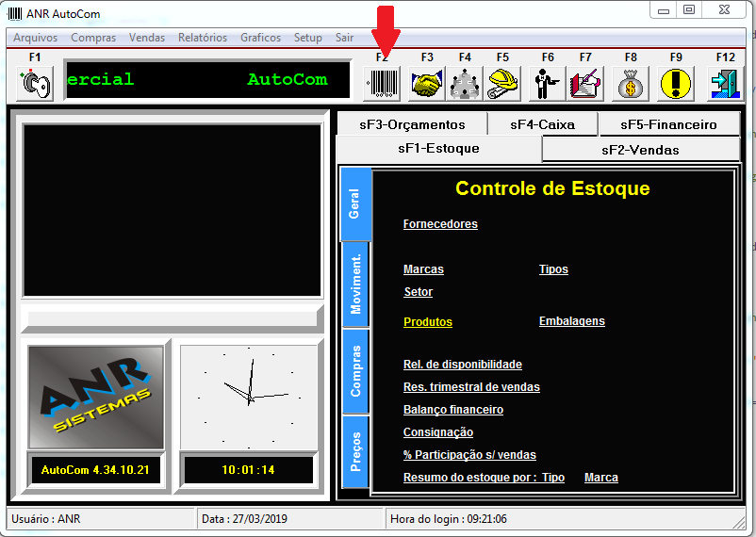Open Res. trimestral de vendas link
The height and width of the screenshot is (537, 756).
(x=471, y=387)
